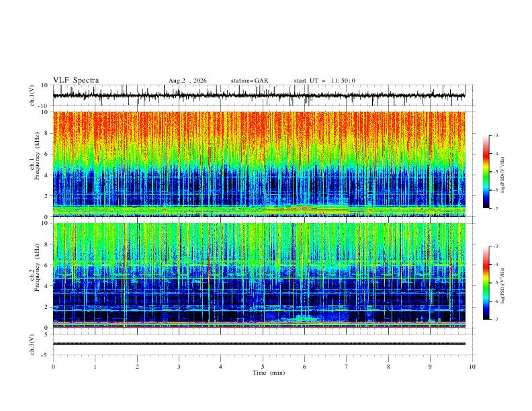
Task: Click the time axis tick label '4'
Action: (x=221, y=367)
